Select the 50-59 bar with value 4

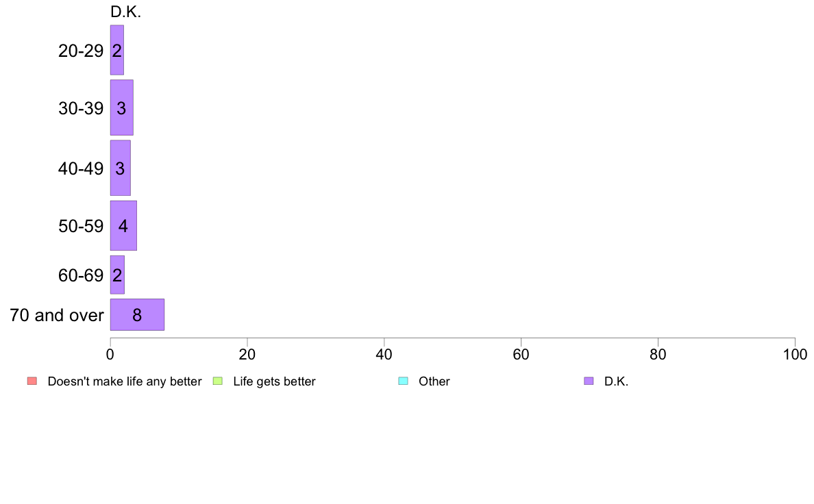(x=123, y=226)
